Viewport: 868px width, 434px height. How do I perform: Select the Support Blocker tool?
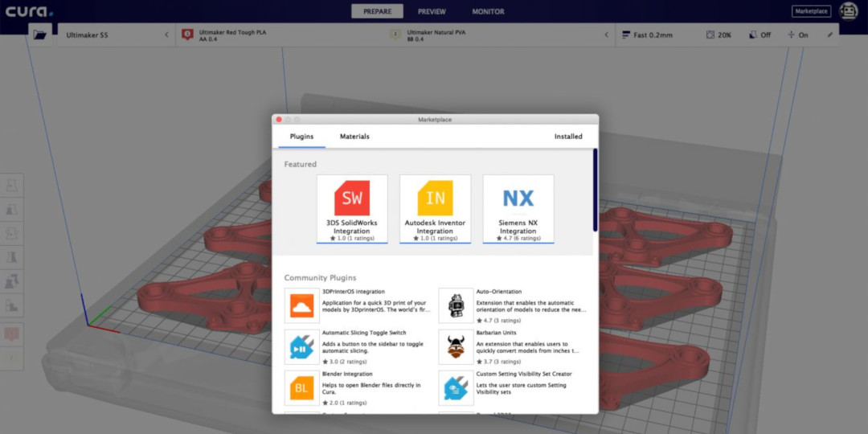(x=12, y=305)
